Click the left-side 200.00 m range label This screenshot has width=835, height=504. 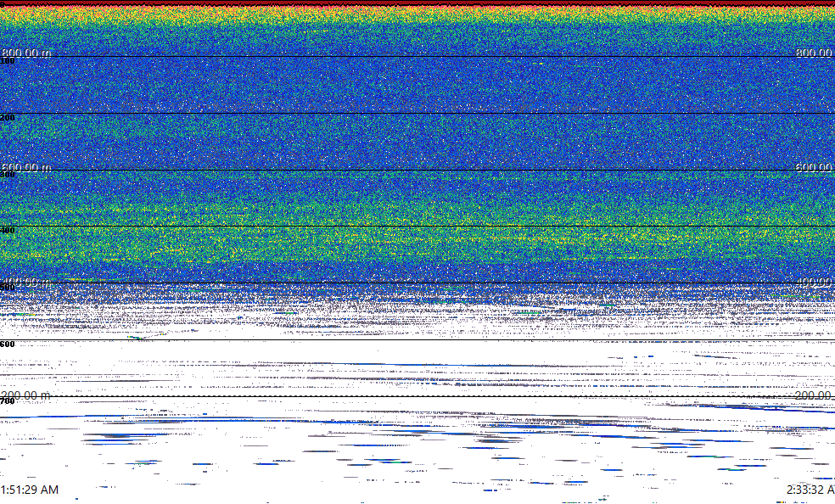coord(25,395)
